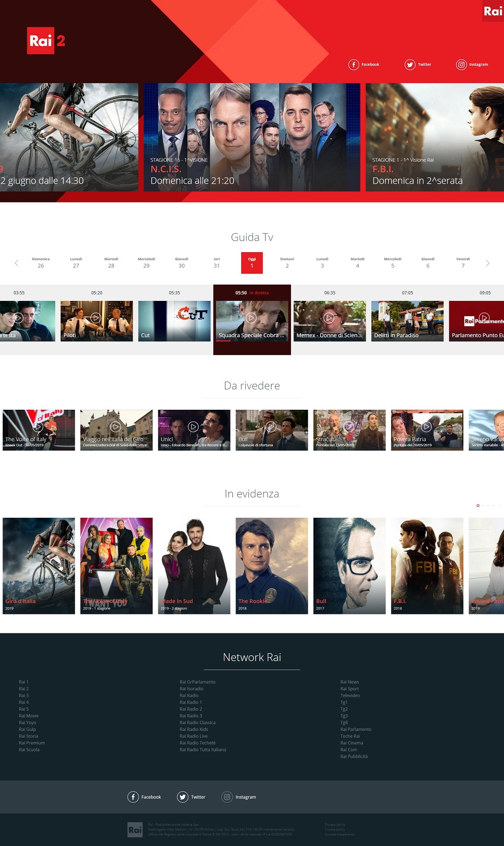This screenshot has height=846, width=504.
Task: Open Rai GrParlamento link
Action: [197, 682]
